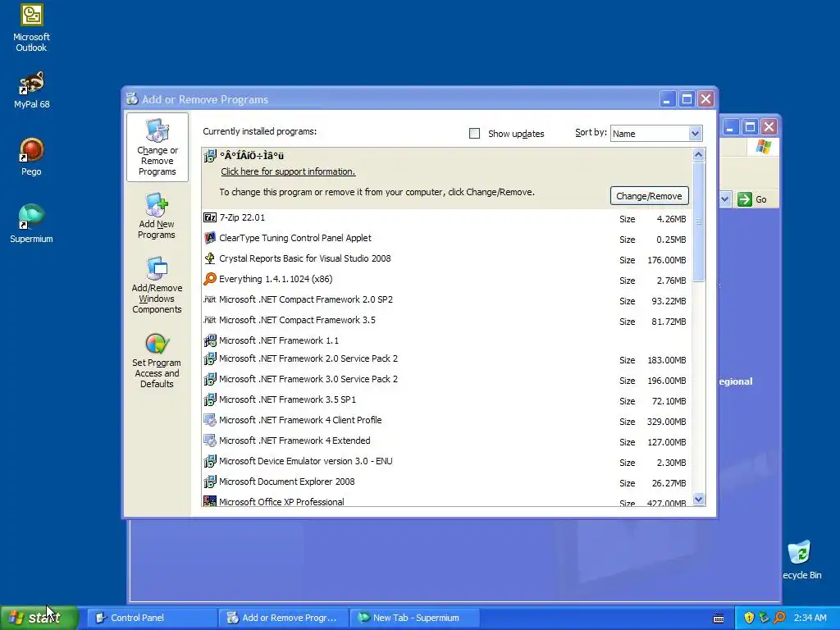Select Microsoft .NET Framework 1.1 name
Viewport: 840px width, 630px height.
[279, 340]
